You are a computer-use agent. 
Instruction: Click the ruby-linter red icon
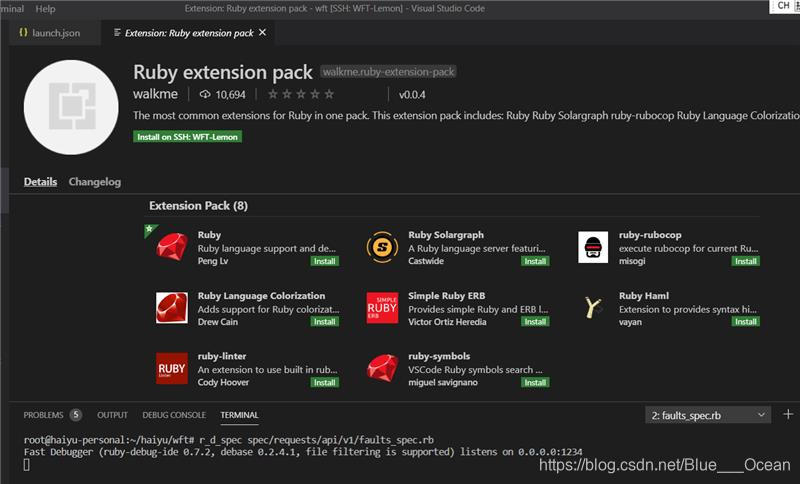(172, 368)
